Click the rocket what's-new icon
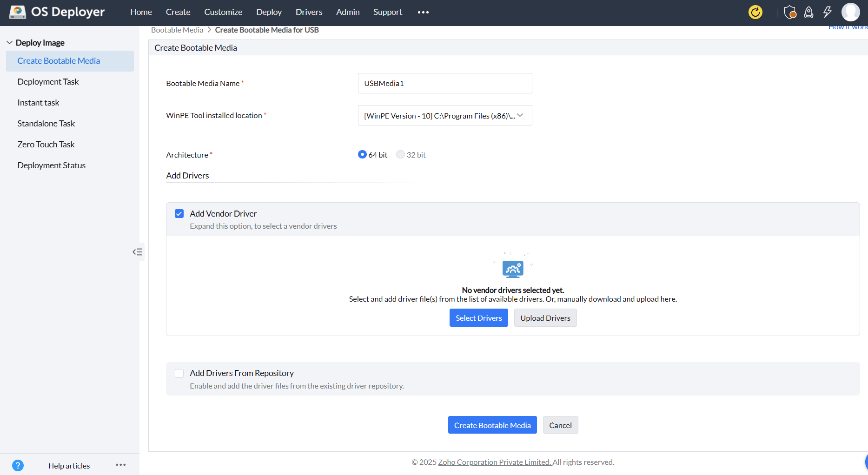 point(808,12)
